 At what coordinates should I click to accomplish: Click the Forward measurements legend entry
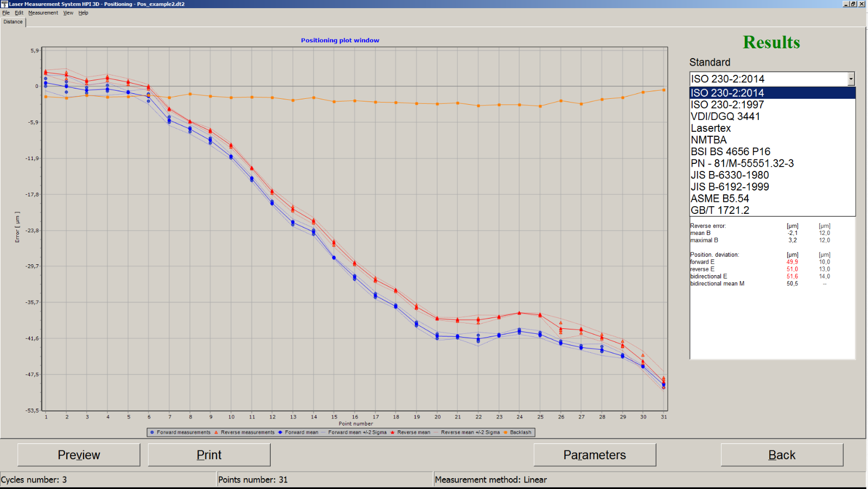(x=180, y=433)
